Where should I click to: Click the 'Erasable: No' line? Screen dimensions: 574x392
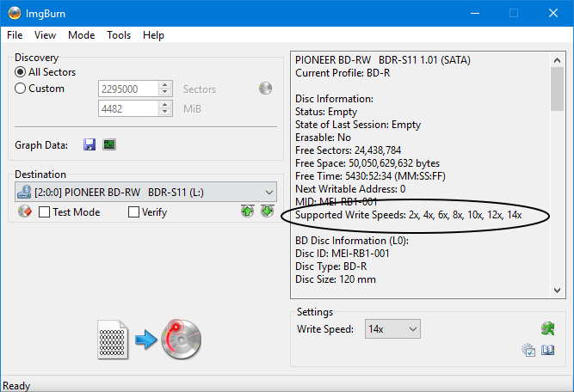pyautogui.click(x=323, y=138)
